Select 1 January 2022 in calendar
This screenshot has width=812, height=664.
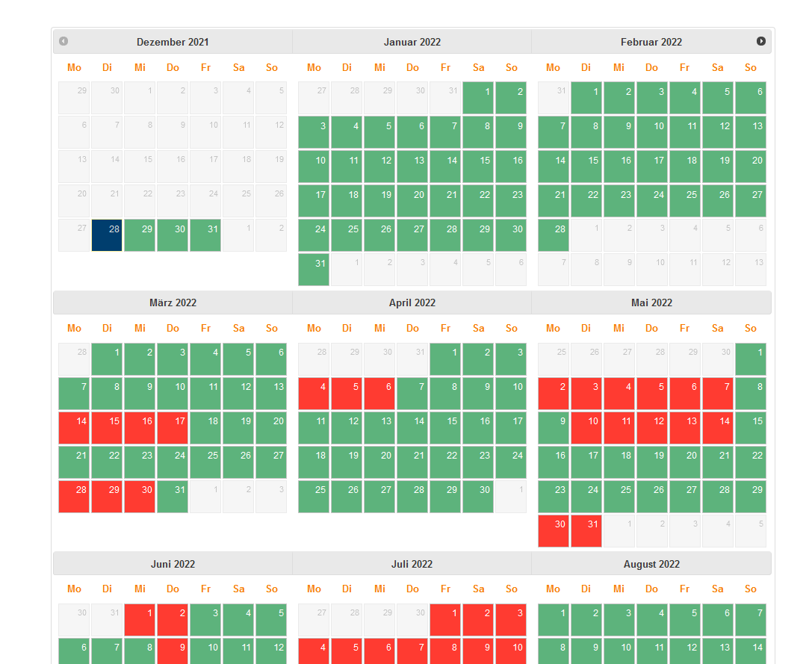pyautogui.click(x=478, y=98)
